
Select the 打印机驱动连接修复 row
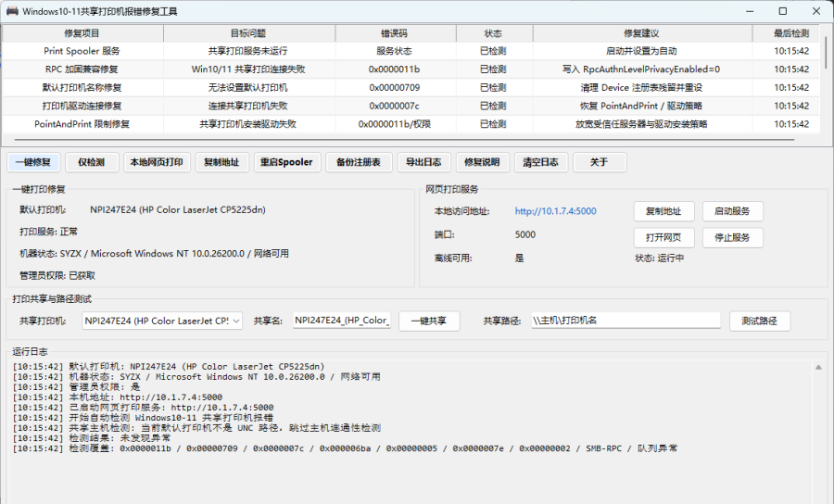click(x=411, y=106)
